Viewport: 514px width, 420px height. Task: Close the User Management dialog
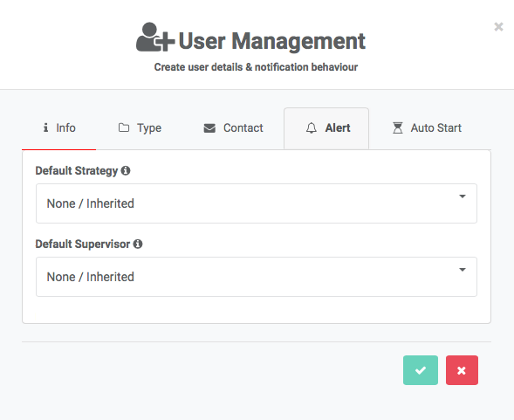pyautogui.click(x=498, y=26)
